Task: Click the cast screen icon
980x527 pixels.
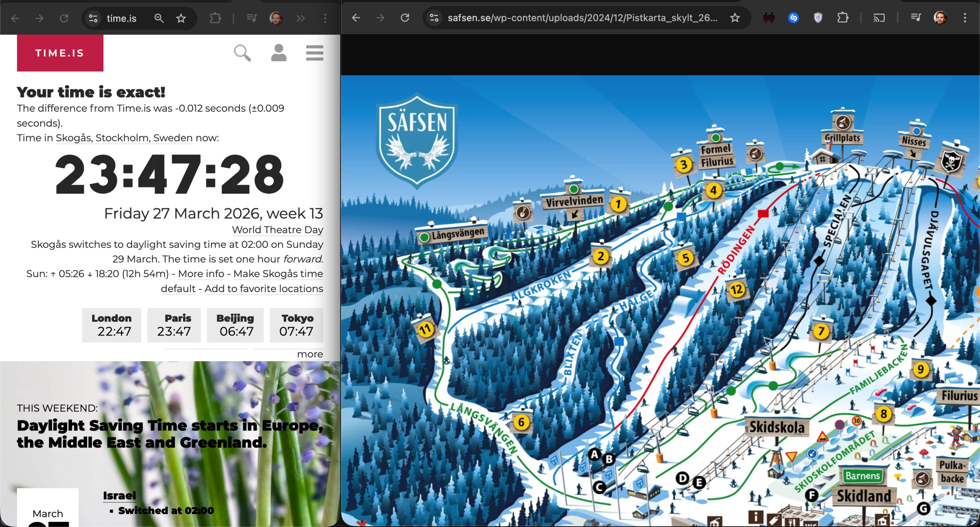Action: tap(879, 18)
